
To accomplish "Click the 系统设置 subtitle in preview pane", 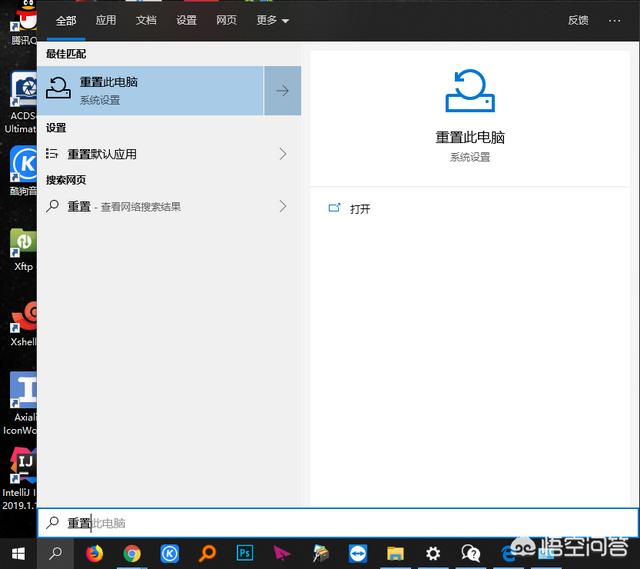I will [470, 157].
